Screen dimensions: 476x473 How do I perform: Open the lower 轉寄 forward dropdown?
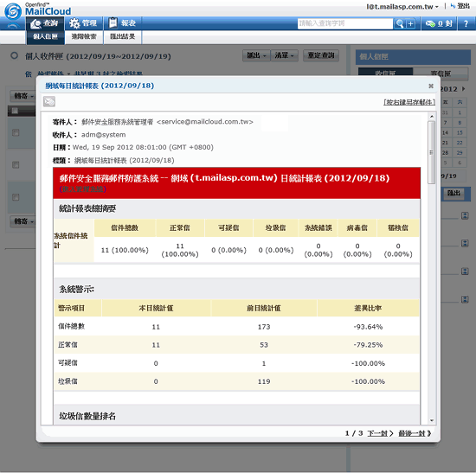click(23, 221)
